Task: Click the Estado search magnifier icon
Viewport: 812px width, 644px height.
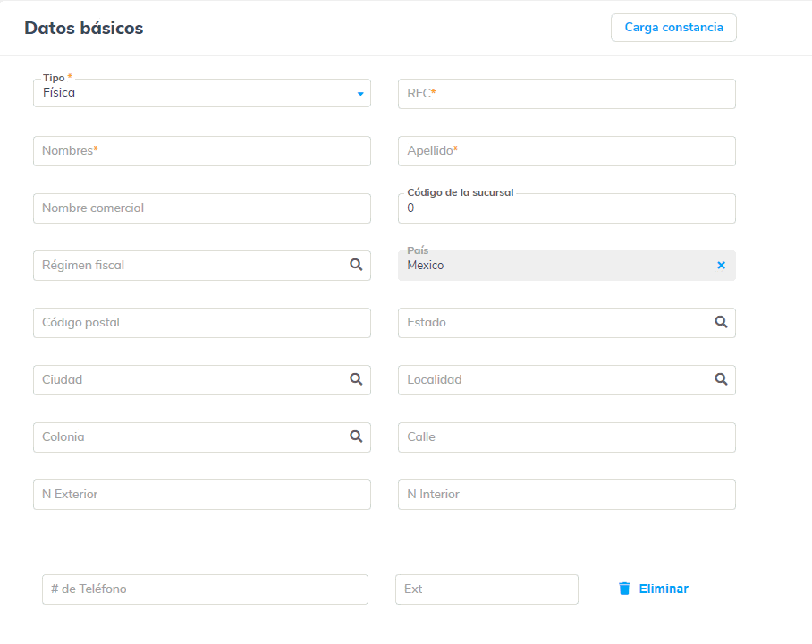Action: click(x=721, y=322)
